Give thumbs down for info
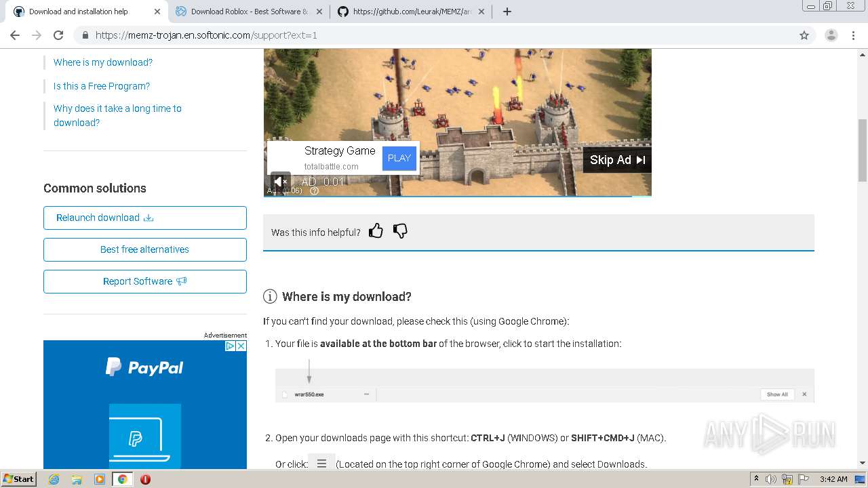This screenshot has height=488, width=868. tap(400, 231)
